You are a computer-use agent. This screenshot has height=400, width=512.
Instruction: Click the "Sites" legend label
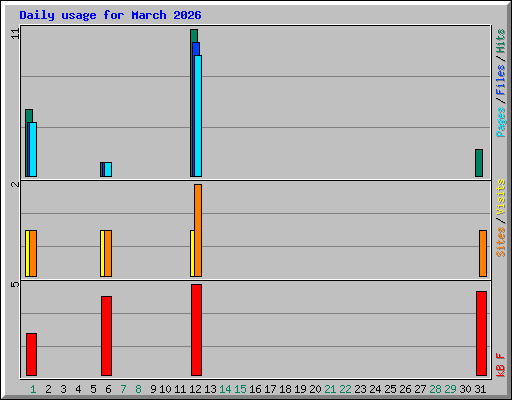501,242
